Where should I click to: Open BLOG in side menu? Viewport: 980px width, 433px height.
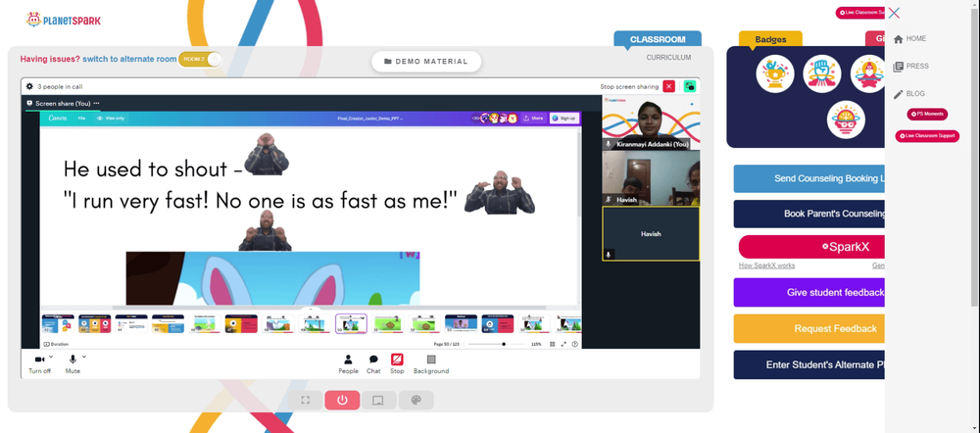pos(909,94)
